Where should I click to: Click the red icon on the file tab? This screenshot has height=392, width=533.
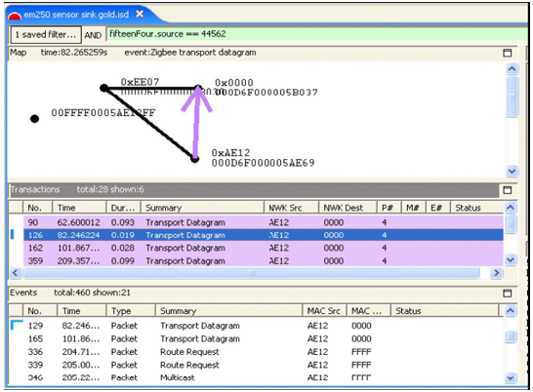[x=15, y=16]
